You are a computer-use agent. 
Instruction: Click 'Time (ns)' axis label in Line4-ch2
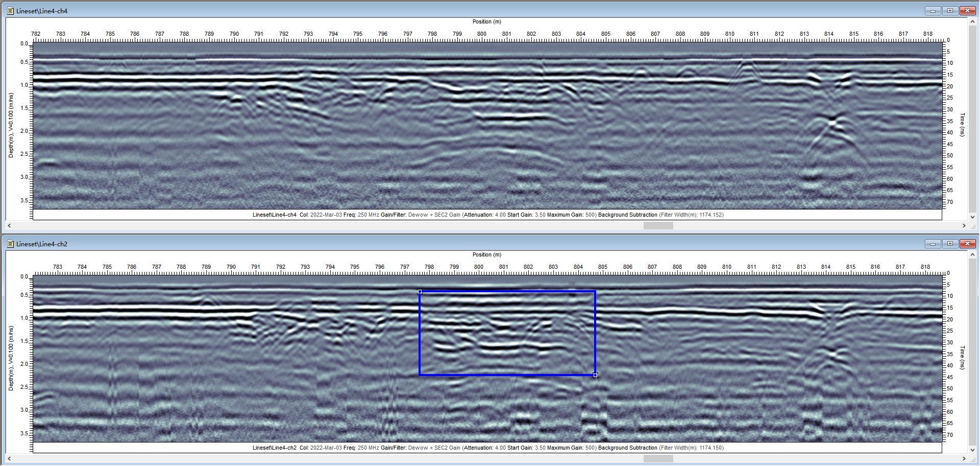coord(963,358)
